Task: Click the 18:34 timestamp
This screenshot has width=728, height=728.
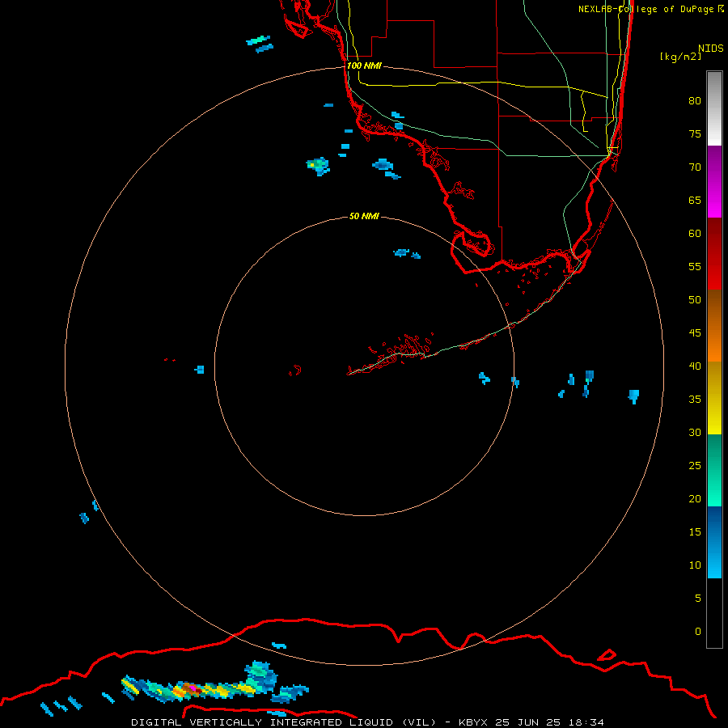Action: coord(587,722)
